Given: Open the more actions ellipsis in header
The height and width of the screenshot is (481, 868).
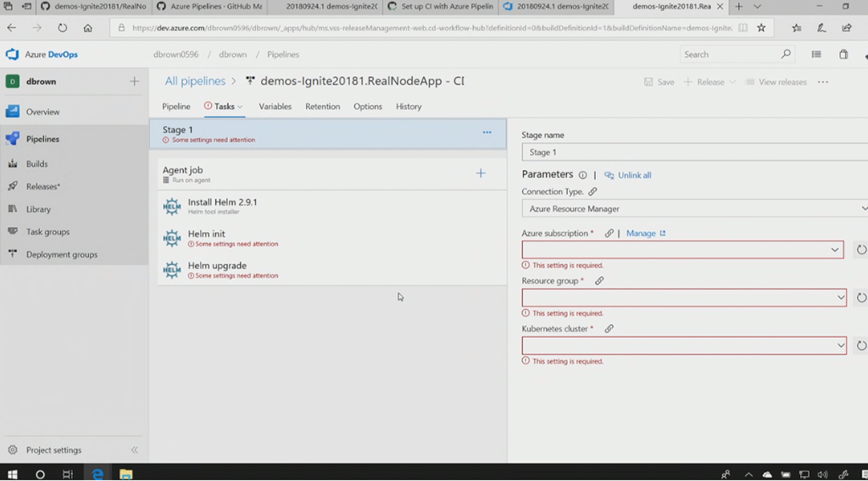Looking at the screenshot, I should coord(822,82).
